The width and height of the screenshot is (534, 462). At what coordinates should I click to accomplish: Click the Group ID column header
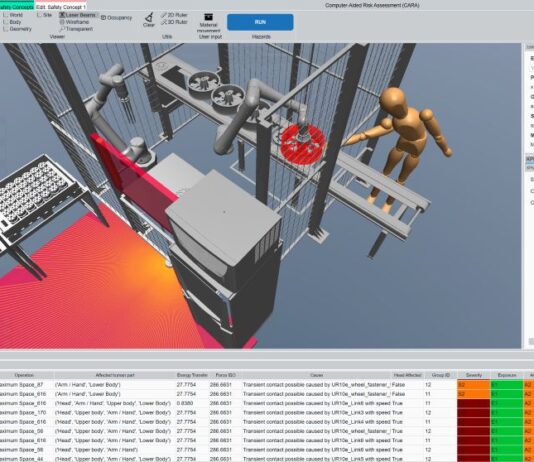(440, 375)
